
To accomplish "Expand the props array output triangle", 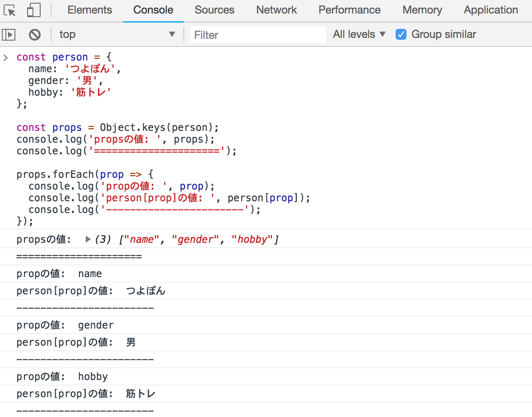I will tap(89, 239).
